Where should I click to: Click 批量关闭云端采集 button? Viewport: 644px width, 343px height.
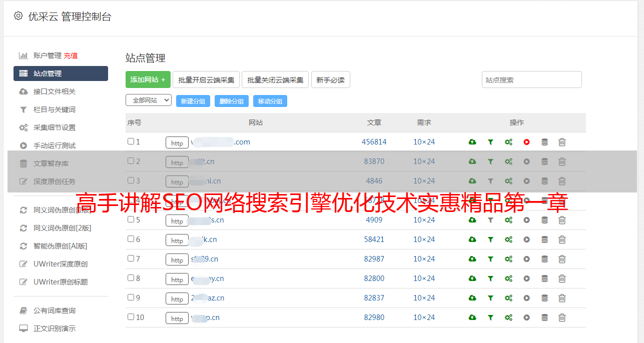coord(275,79)
